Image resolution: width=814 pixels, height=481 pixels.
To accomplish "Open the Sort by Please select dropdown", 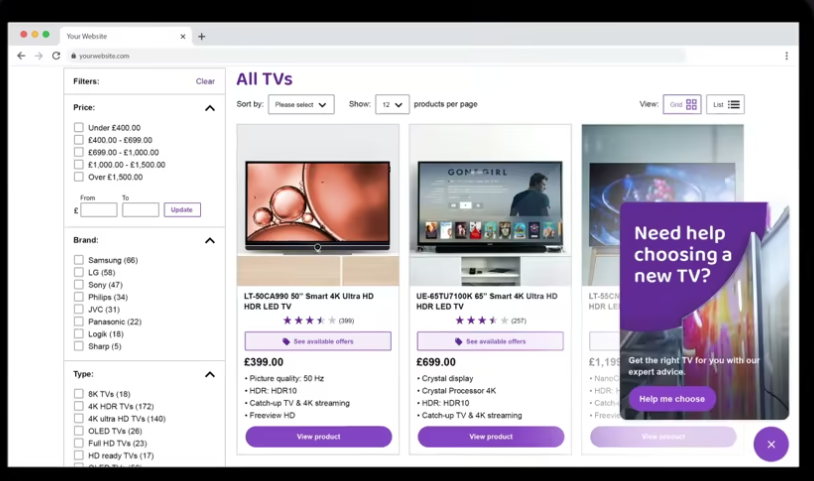I will pyautogui.click(x=301, y=104).
